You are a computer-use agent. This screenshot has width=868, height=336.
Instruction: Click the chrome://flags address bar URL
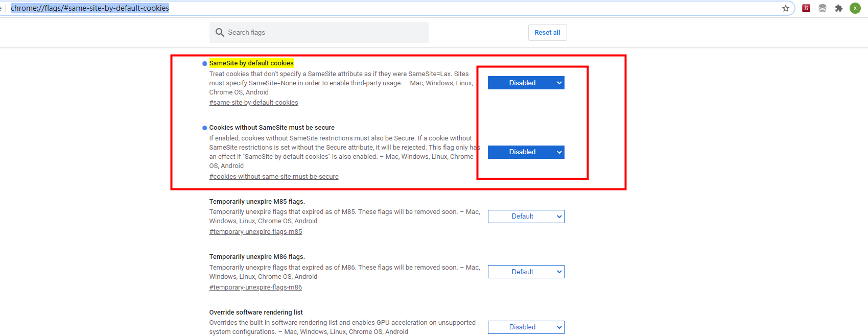coord(90,8)
